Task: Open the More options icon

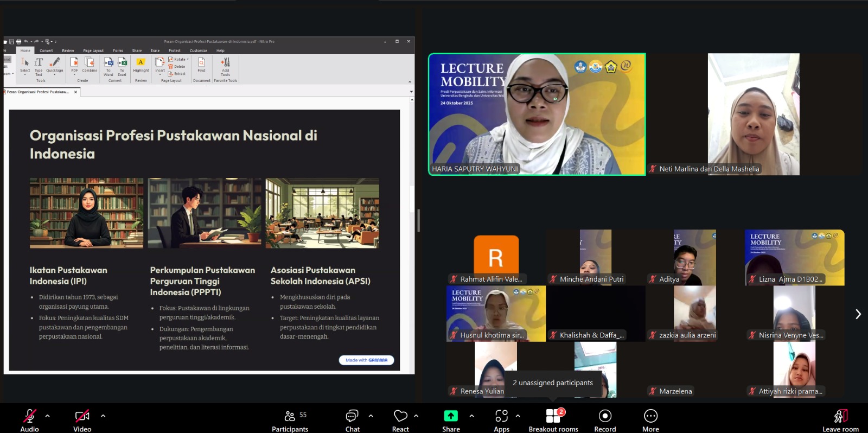Action: pos(650,416)
